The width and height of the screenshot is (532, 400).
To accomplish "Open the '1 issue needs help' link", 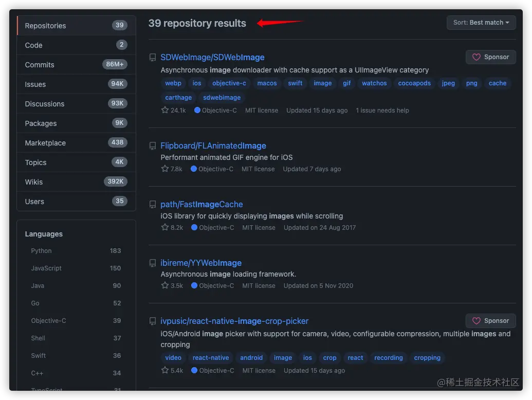I will [382, 110].
